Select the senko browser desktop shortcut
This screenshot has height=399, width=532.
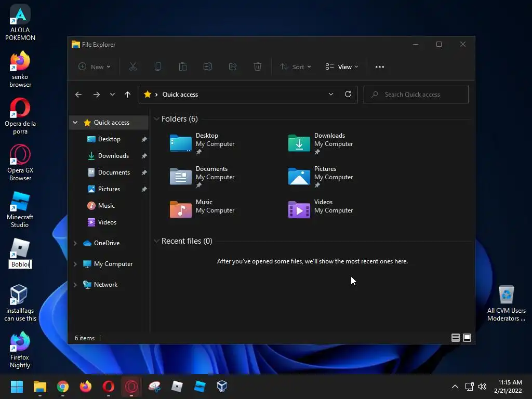pos(20,69)
